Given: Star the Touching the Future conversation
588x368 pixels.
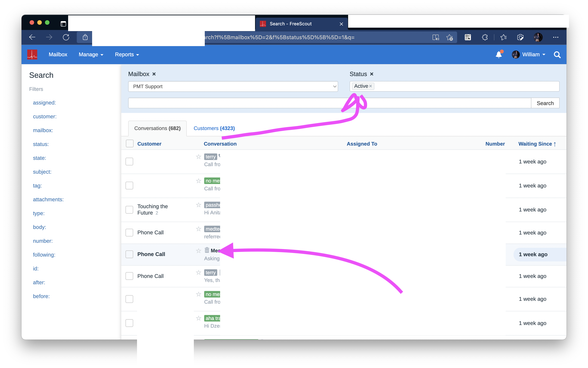Looking at the screenshot, I should 198,205.
